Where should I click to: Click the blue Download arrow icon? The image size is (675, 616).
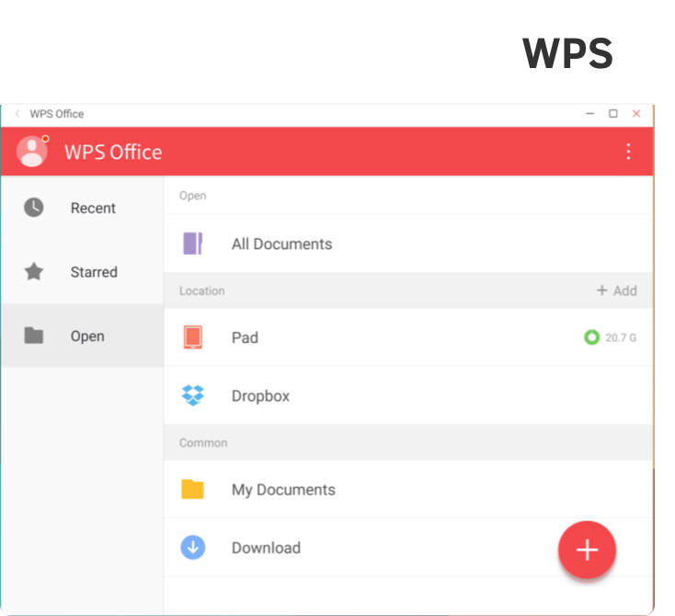(x=192, y=548)
